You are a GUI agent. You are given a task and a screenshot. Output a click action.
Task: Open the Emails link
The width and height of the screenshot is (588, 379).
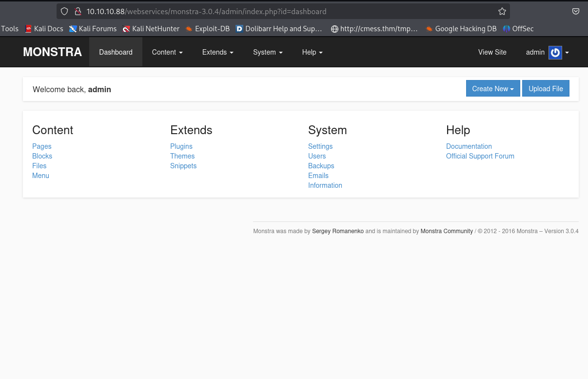click(x=318, y=176)
